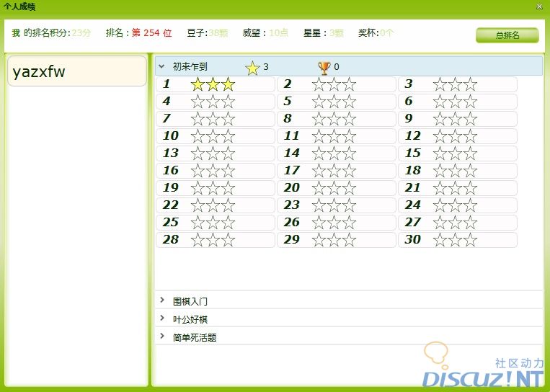Open level 30 stars
The image size is (550, 392).
pyautogui.click(x=456, y=240)
